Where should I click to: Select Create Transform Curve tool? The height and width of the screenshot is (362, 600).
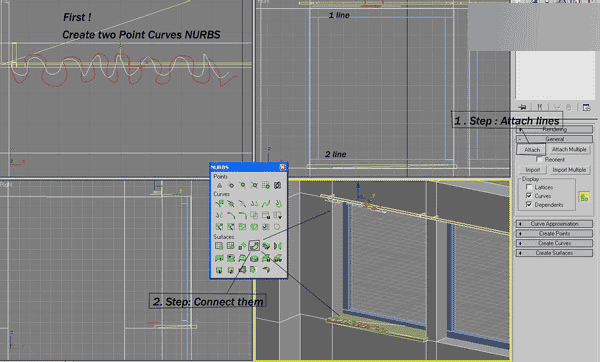tap(254, 203)
